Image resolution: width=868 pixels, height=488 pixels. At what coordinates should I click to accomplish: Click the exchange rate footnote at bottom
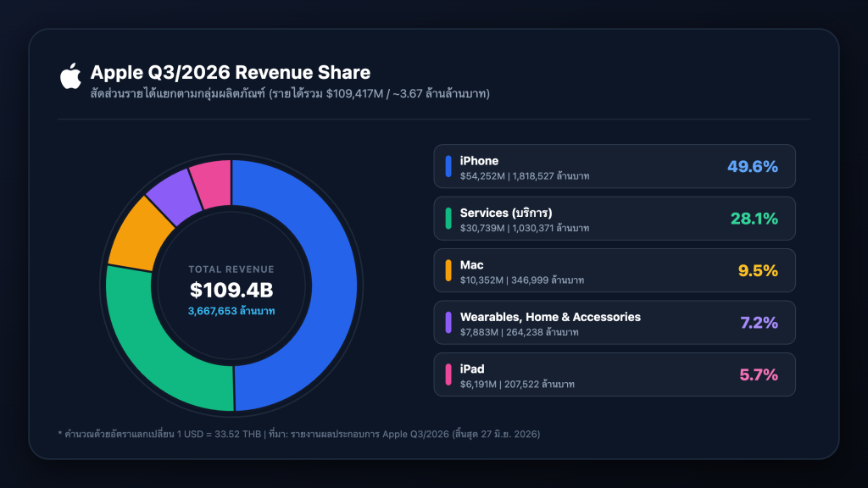tap(299, 434)
